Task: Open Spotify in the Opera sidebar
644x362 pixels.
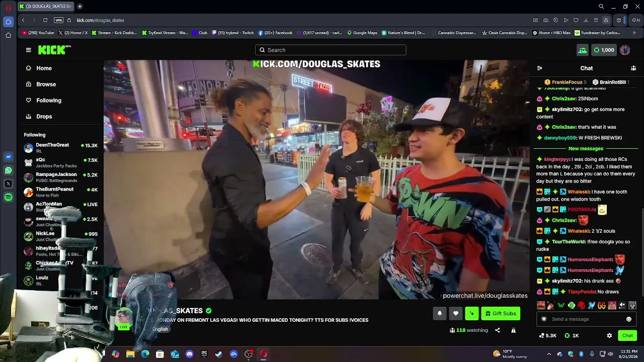Action: point(8,198)
